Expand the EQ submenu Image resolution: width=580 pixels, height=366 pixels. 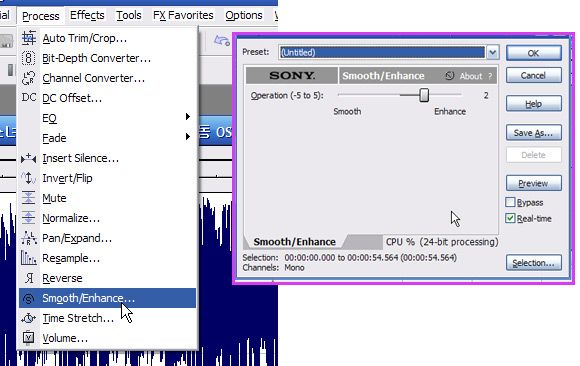[x=107, y=118]
